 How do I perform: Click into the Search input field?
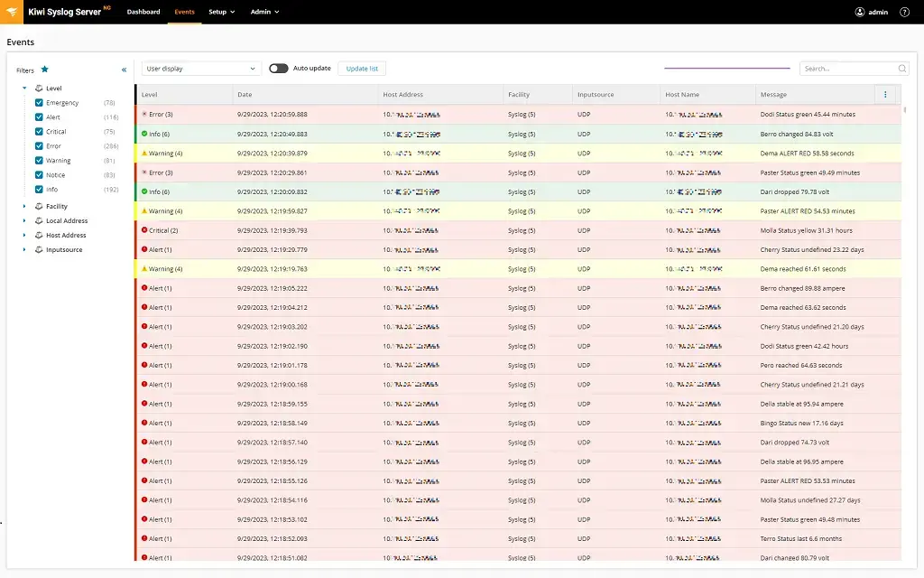[x=846, y=69]
